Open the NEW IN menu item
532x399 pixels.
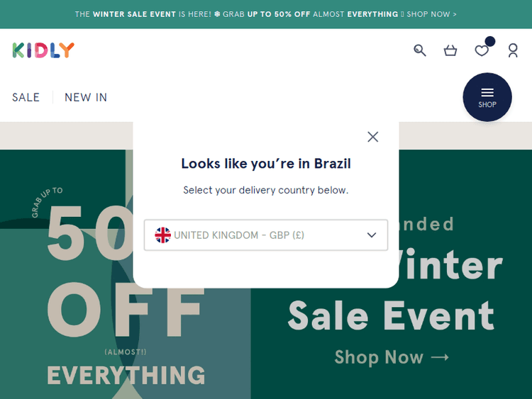(x=86, y=98)
